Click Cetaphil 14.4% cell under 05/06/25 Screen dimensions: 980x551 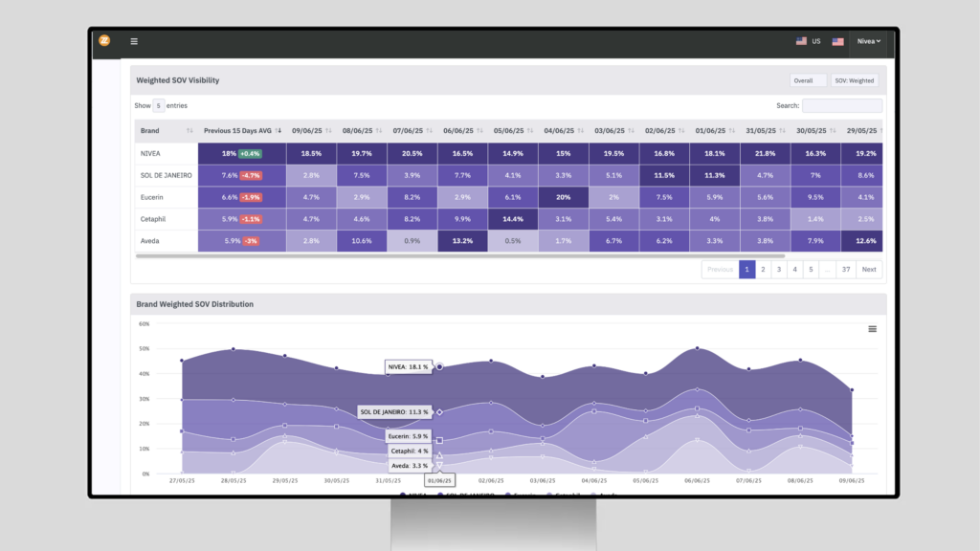pyautogui.click(x=513, y=219)
